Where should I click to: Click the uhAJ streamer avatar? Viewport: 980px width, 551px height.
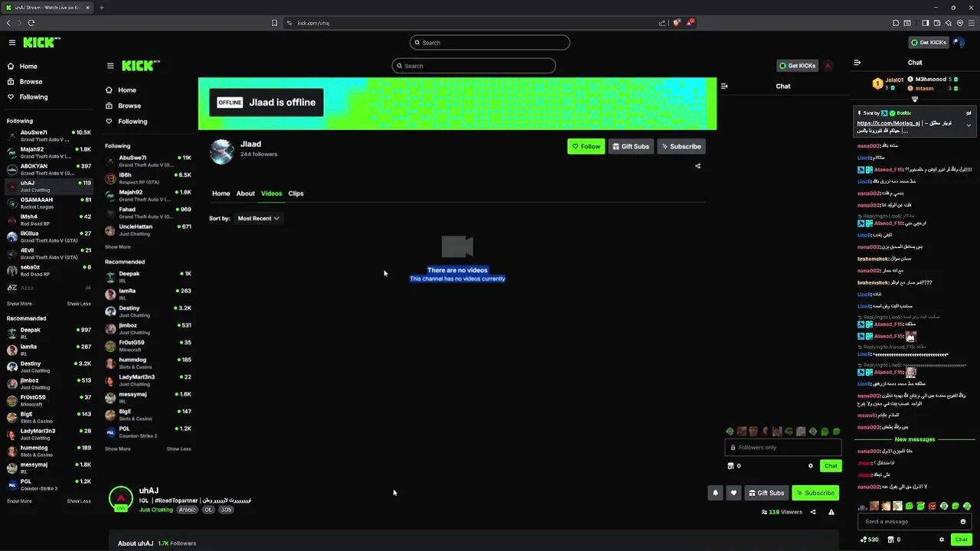click(x=120, y=499)
